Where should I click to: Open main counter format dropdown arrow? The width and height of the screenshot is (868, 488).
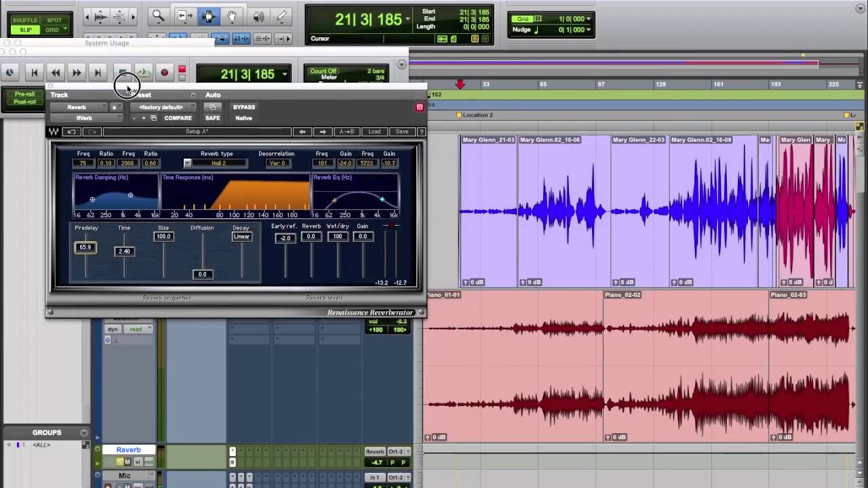(408, 19)
